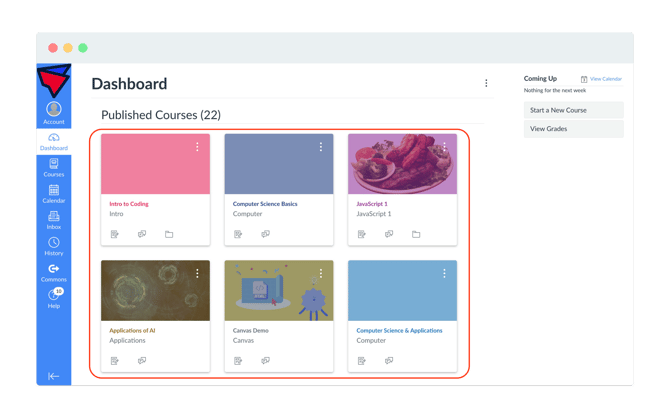Open the Calendar from the sidebar
Image resolution: width=670 pixels, height=418 pixels.
coord(54,194)
